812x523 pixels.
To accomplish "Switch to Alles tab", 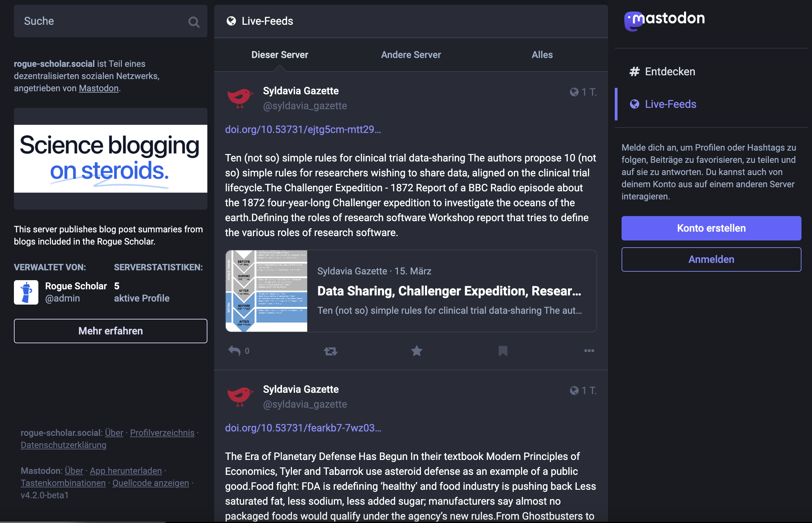I will [x=542, y=55].
